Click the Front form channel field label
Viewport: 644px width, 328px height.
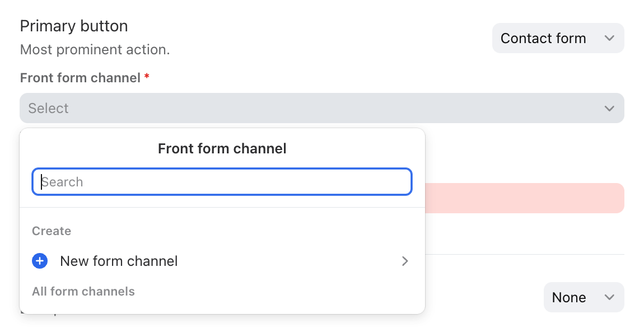[x=80, y=78]
